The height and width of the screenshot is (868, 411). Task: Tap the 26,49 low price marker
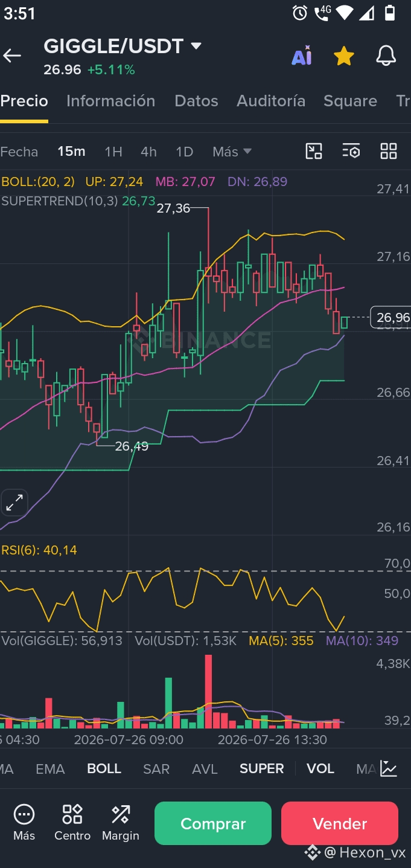(132, 446)
